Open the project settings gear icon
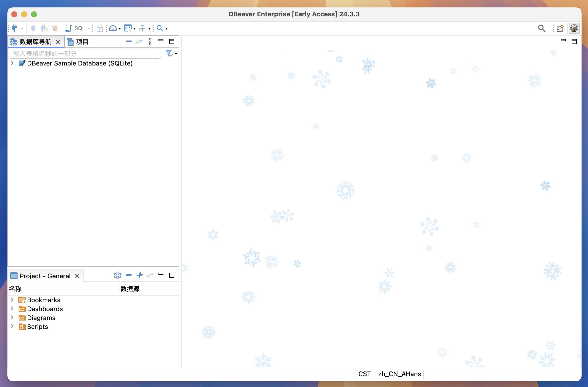Viewport: 588px width, 387px height. point(117,275)
